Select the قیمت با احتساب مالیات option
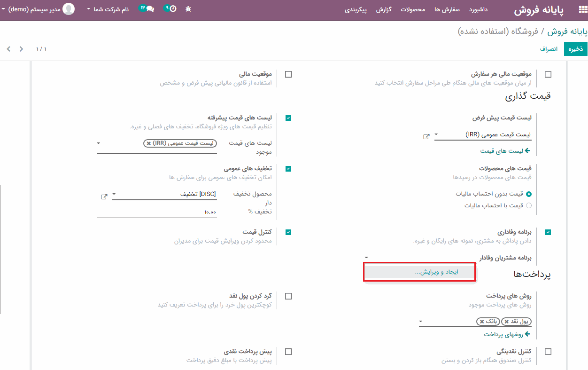This screenshot has width=588, height=370. 529,205
